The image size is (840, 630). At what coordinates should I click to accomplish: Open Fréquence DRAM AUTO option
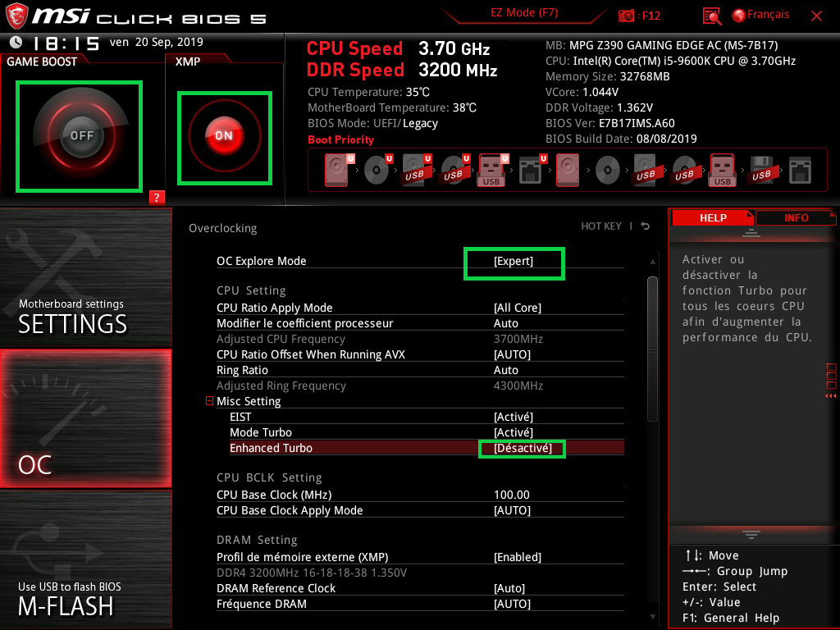512,604
